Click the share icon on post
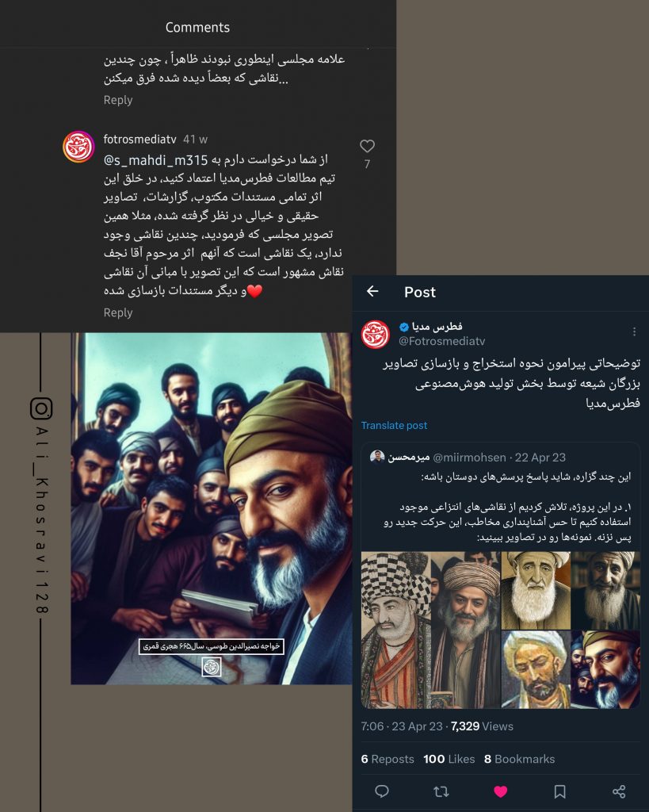 [619, 791]
